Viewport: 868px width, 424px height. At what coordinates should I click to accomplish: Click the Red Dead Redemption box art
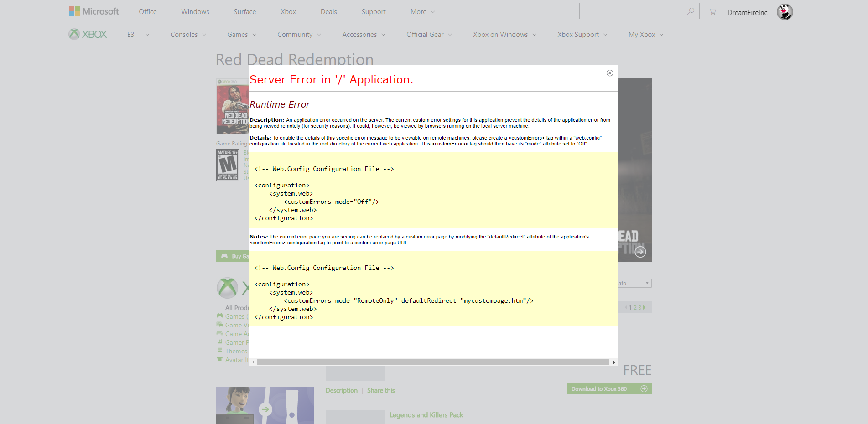pos(233,106)
